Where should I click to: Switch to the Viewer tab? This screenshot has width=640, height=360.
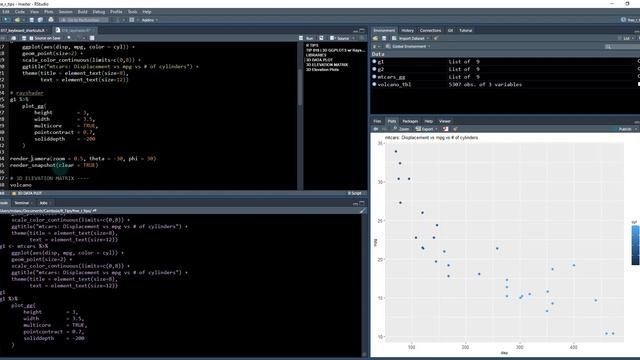click(x=444, y=121)
